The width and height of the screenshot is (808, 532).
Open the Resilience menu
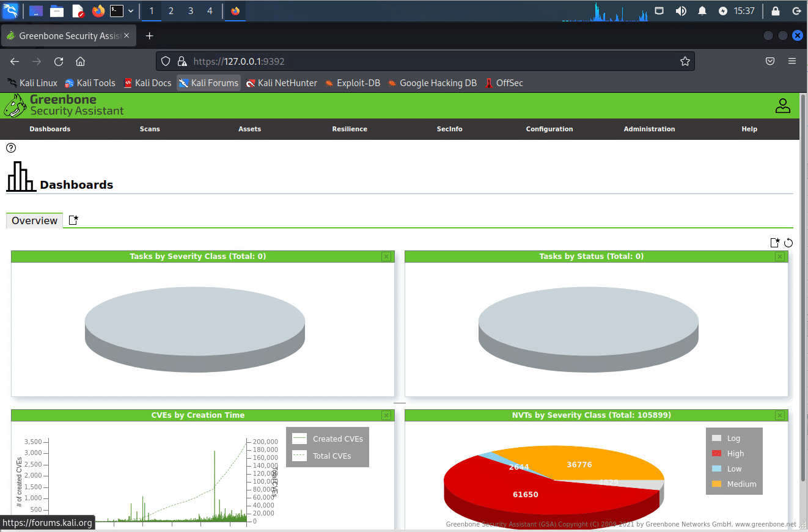[x=350, y=129]
